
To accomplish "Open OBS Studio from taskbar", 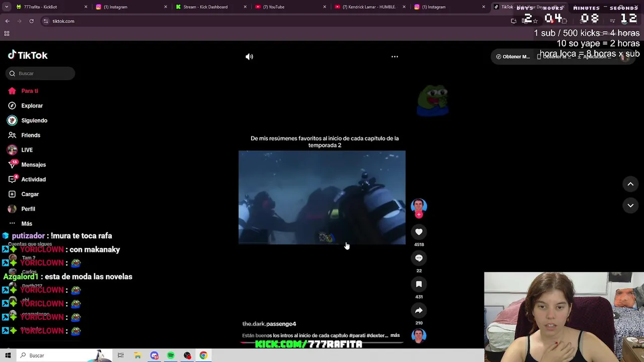I will click(187, 355).
